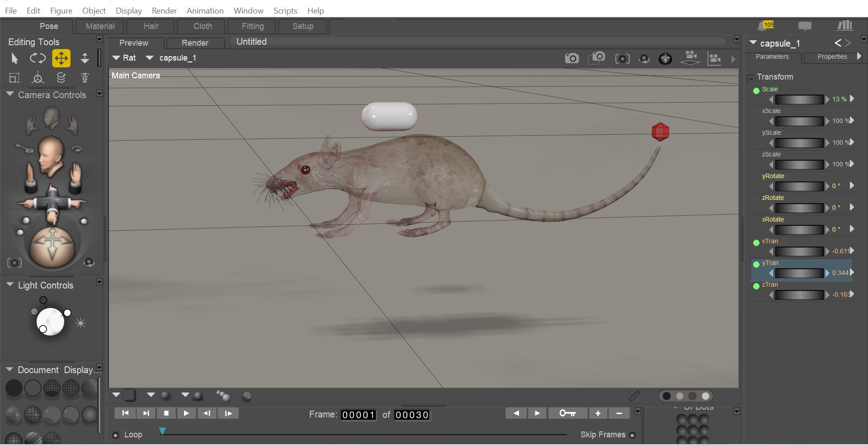The image size is (868, 445).
Task: Click the Right Hand Camera icon
Action: tap(72, 124)
